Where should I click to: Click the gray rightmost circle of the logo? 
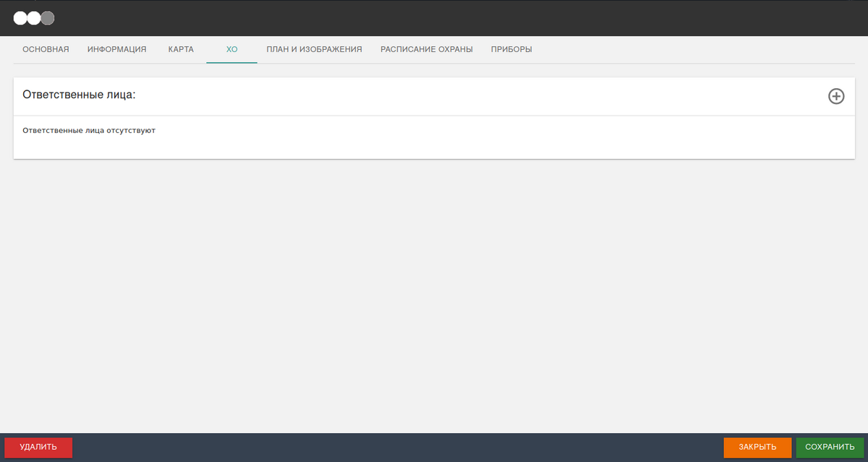coord(48,18)
